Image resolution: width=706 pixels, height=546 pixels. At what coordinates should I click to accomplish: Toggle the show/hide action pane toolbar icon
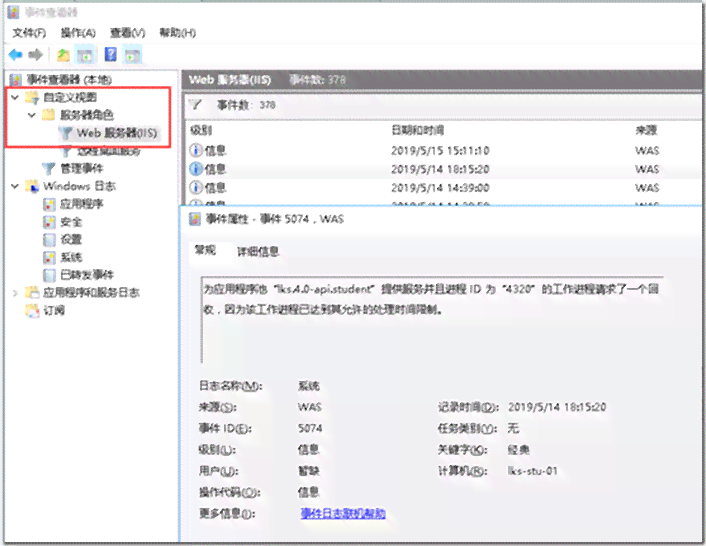[132, 55]
